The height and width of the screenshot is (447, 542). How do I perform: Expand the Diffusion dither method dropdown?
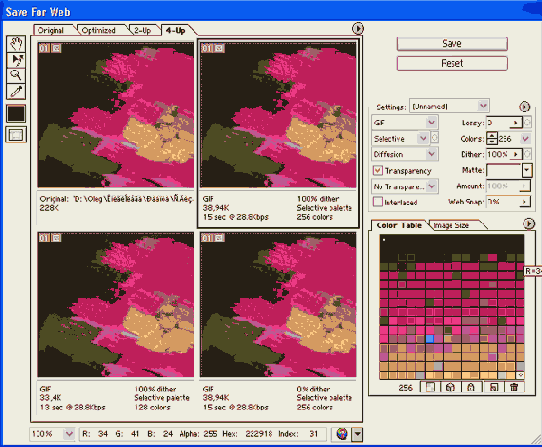click(x=405, y=154)
